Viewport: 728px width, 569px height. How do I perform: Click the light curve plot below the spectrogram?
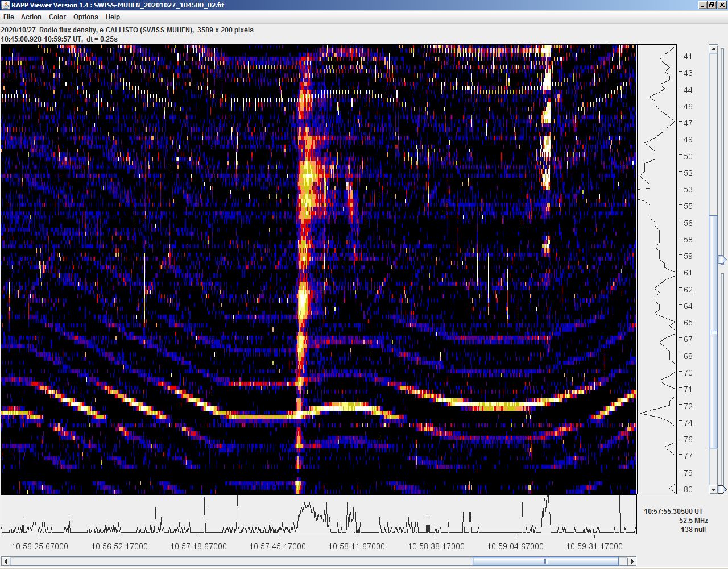tap(318, 514)
